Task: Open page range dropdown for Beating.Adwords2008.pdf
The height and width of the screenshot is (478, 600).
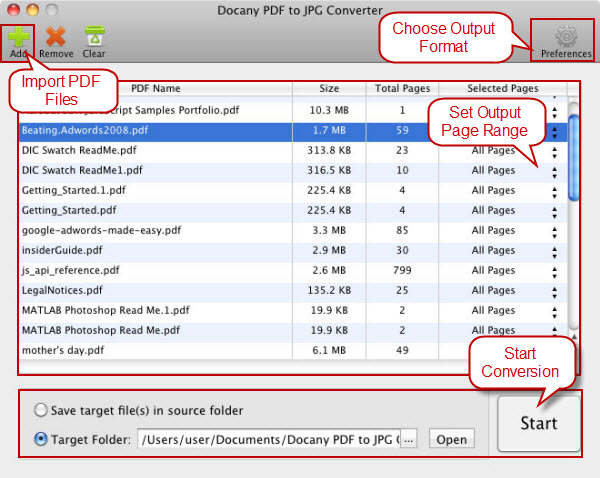Action: [x=555, y=130]
